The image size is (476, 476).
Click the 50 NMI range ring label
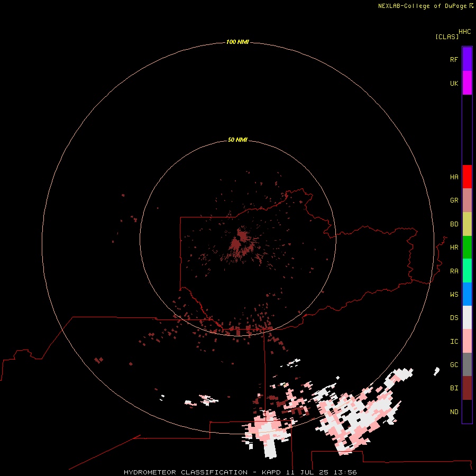(x=237, y=140)
